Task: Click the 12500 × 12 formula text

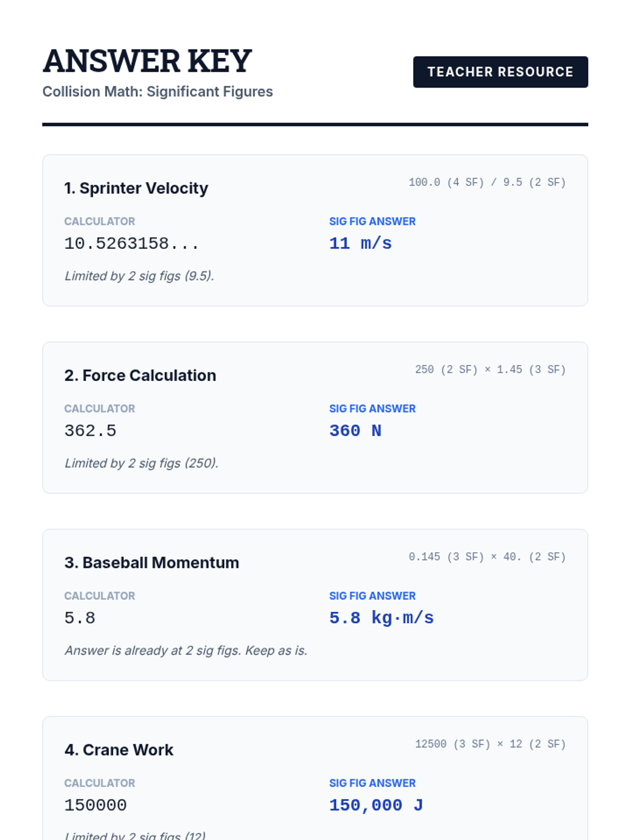Action: tap(490, 744)
